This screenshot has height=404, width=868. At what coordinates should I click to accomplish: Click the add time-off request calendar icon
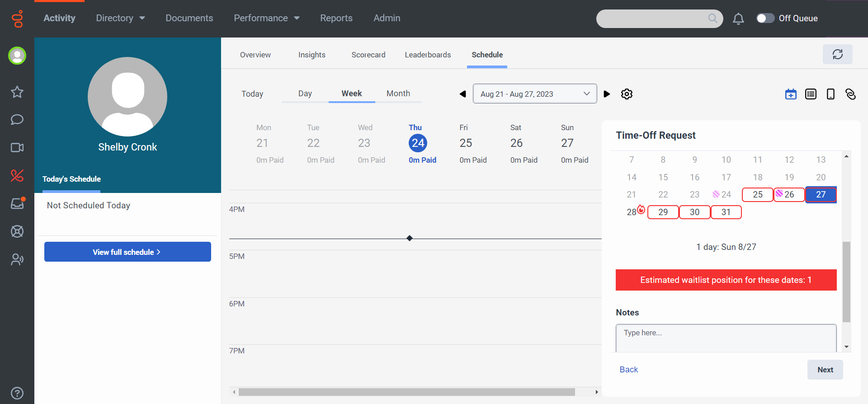click(791, 94)
